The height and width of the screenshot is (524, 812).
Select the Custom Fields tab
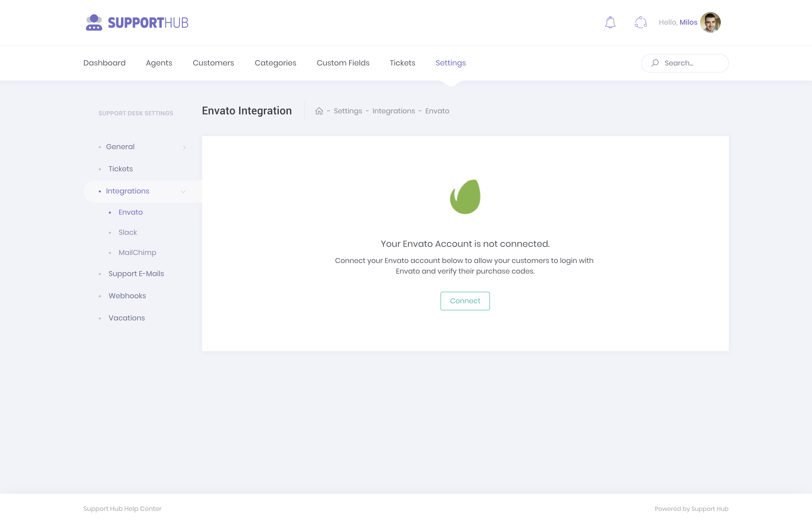click(343, 63)
